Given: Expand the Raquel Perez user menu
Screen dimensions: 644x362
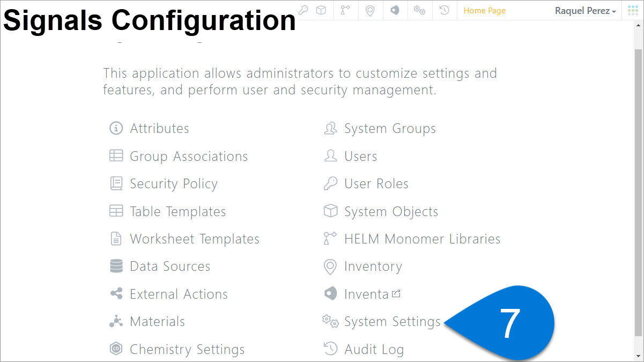Looking at the screenshot, I should click(x=585, y=11).
